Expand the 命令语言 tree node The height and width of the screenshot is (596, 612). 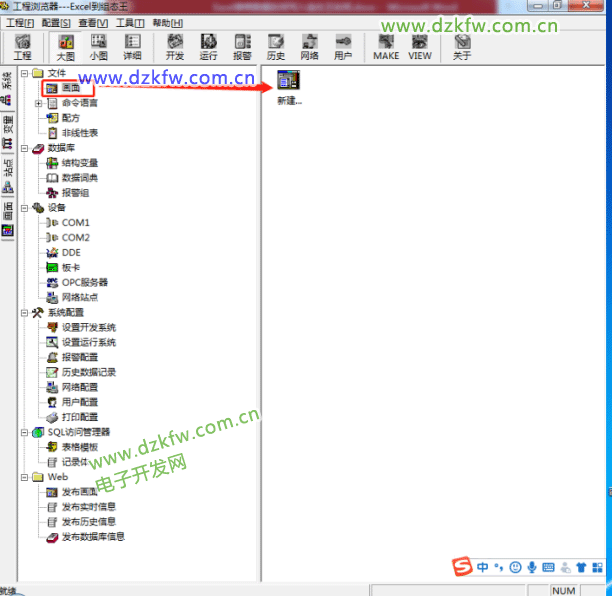[38, 103]
